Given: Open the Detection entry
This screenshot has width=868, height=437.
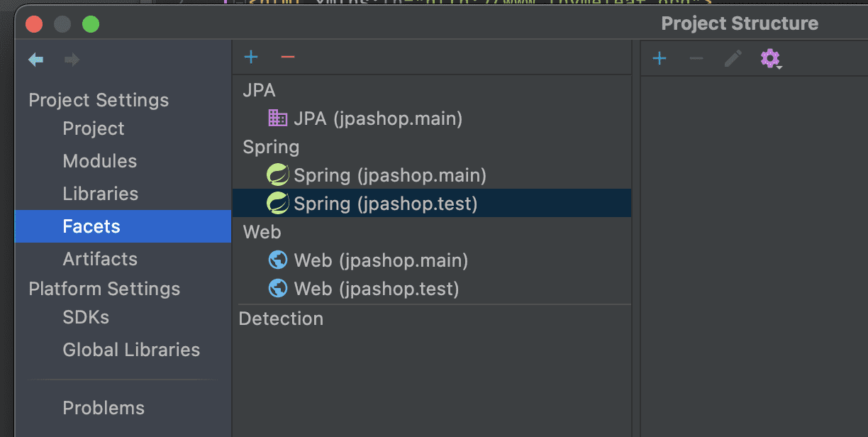Looking at the screenshot, I should point(281,319).
